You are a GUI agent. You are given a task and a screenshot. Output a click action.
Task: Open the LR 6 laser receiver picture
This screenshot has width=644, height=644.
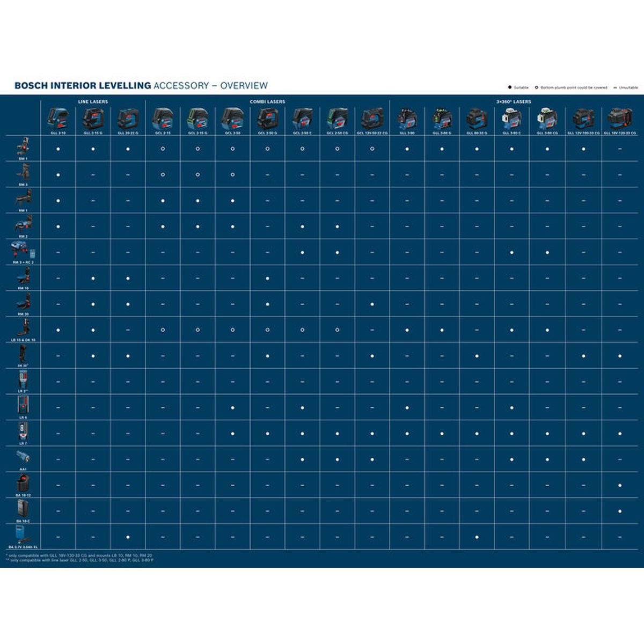coord(23,405)
